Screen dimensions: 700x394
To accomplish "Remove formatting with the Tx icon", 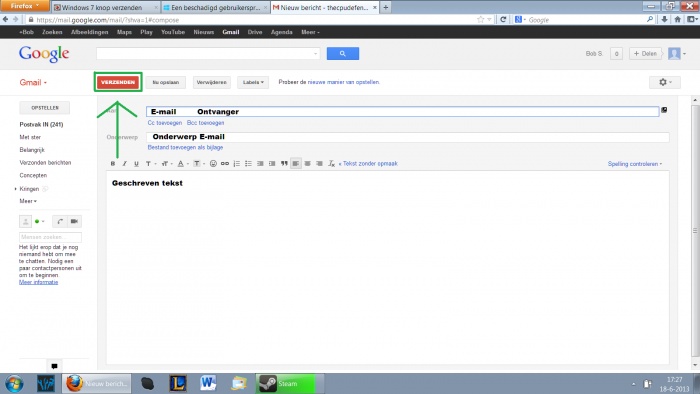I will point(331,164).
